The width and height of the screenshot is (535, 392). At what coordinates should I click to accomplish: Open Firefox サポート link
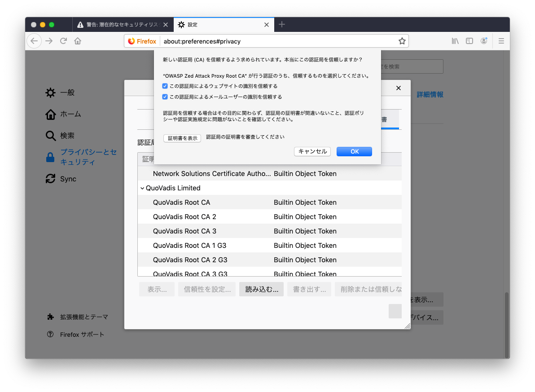tap(75, 335)
